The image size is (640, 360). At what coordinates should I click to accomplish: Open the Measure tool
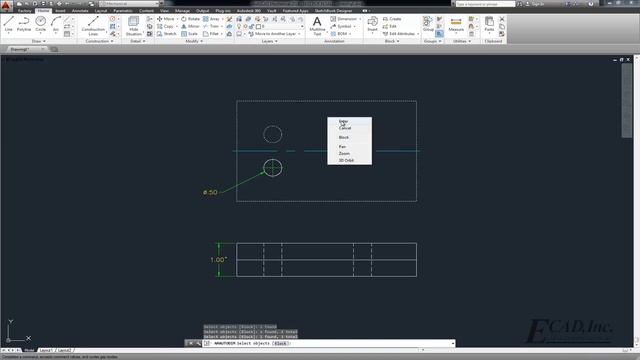[x=456, y=24]
